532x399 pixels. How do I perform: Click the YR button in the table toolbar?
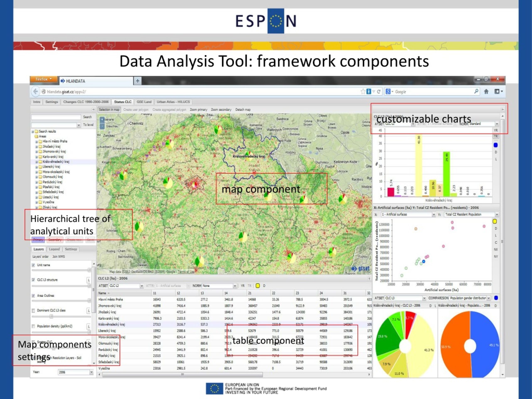(x=243, y=286)
